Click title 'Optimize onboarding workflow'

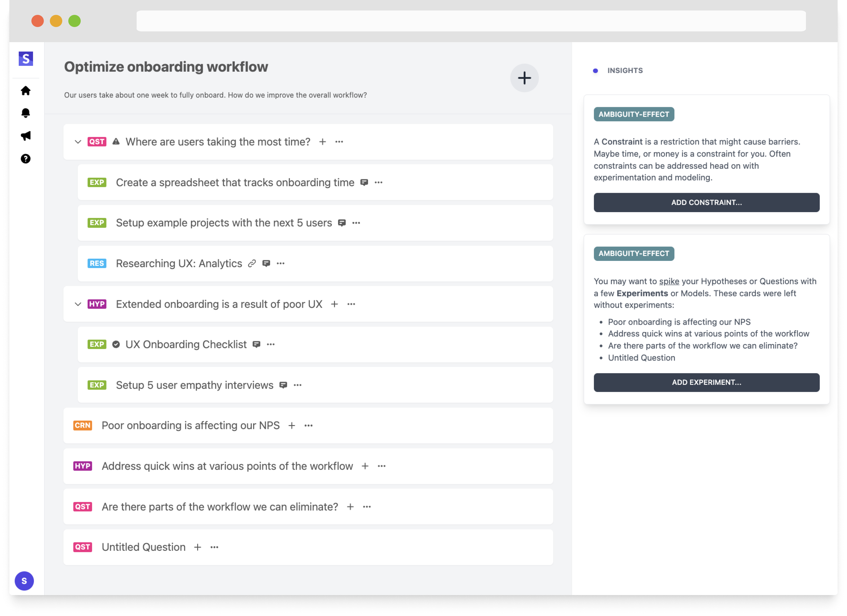(x=166, y=67)
